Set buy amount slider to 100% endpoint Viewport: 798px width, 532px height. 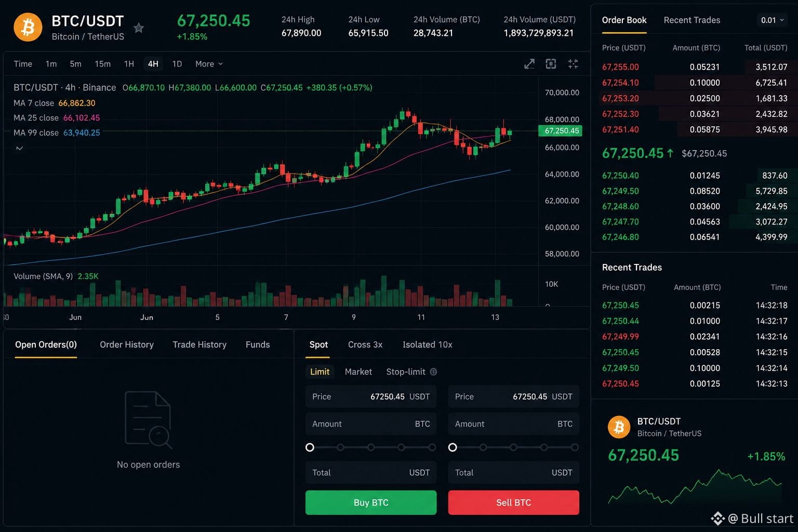click(x=432, y=447)
